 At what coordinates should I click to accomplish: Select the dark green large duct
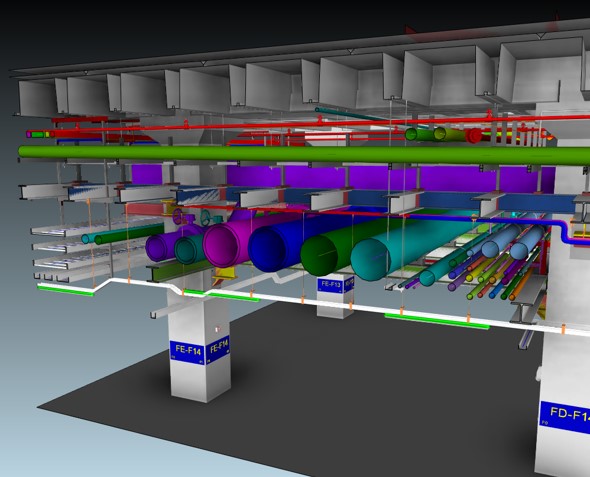320,257
